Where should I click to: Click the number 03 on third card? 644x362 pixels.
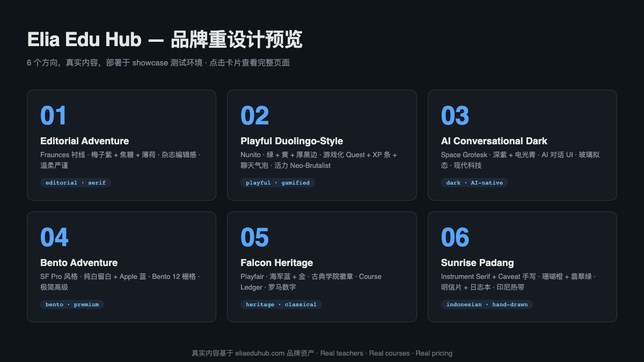[455, 116]
